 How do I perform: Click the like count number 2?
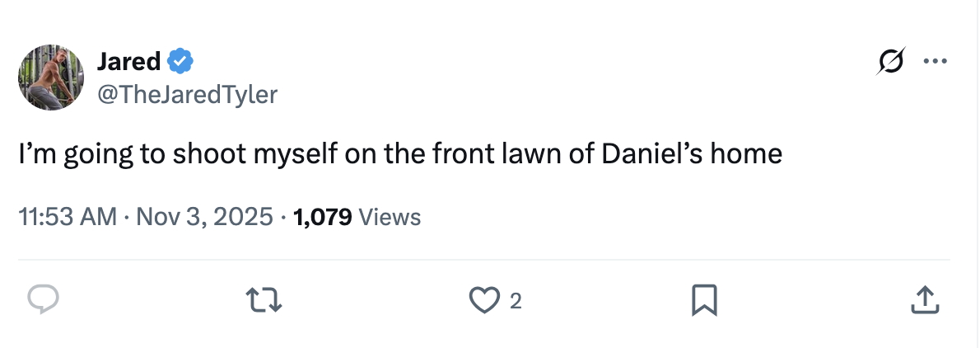(x=516, y=302)
